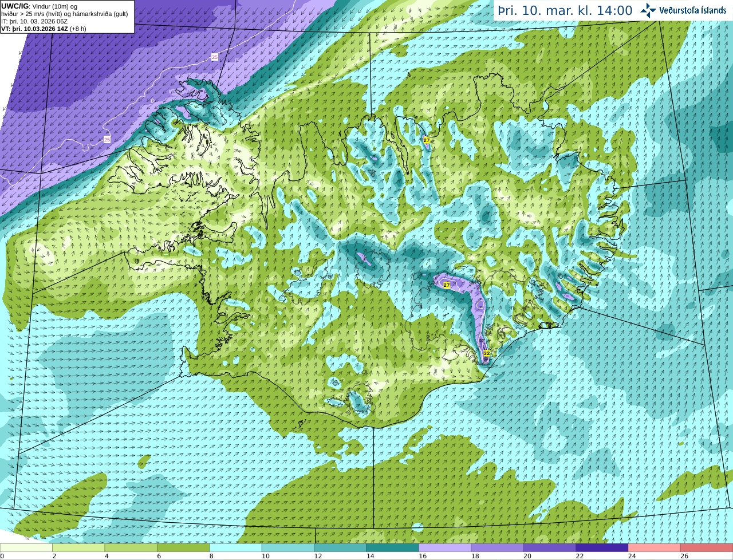The image size is (733, 560).
Task: Select the date heading Þri. 10. mar. kl. 14:00
Action: [565, 10]
